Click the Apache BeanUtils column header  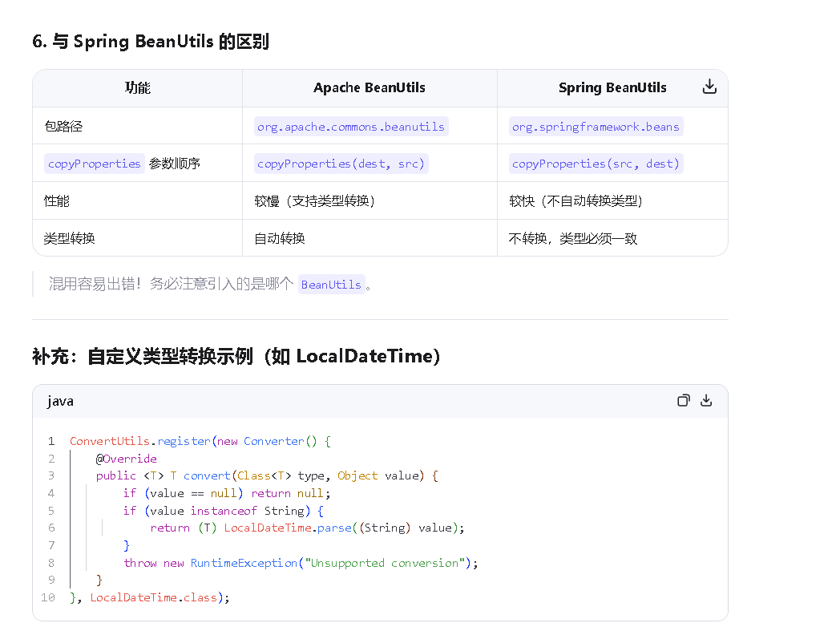pos(370,88)
